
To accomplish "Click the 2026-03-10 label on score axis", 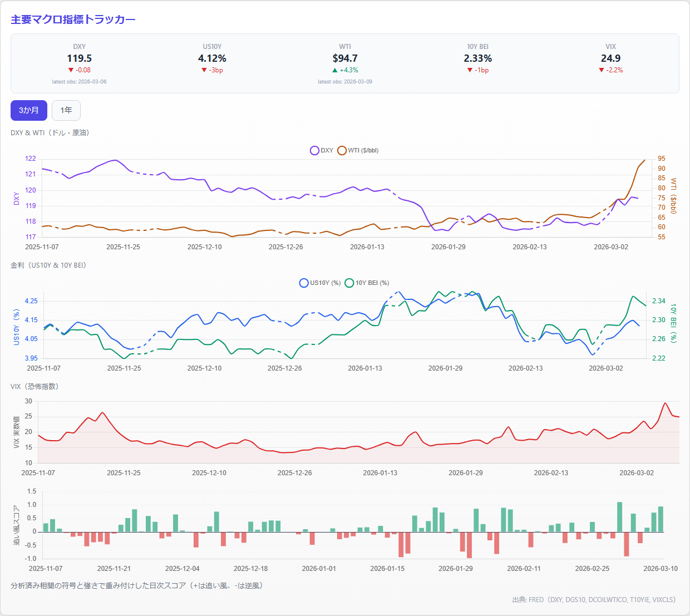I will 661,569.
